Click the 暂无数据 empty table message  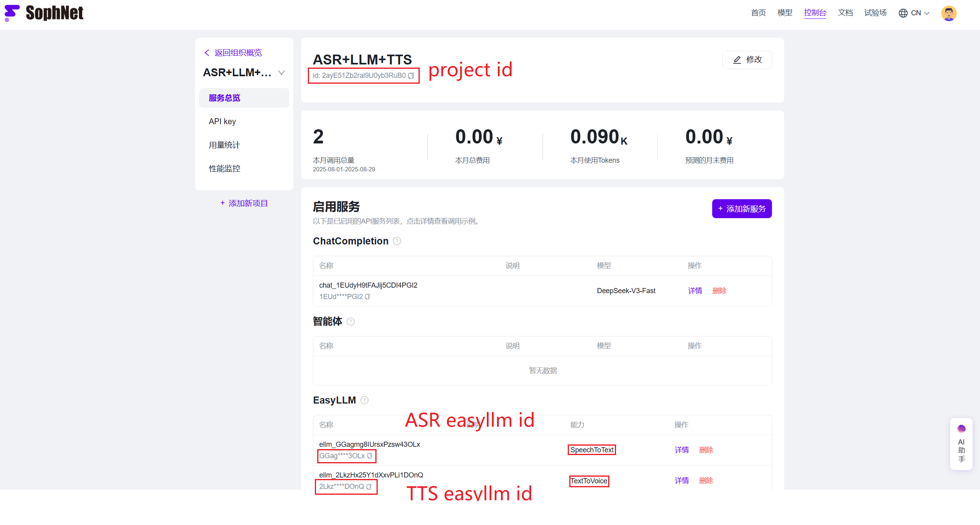pos(543,371)
